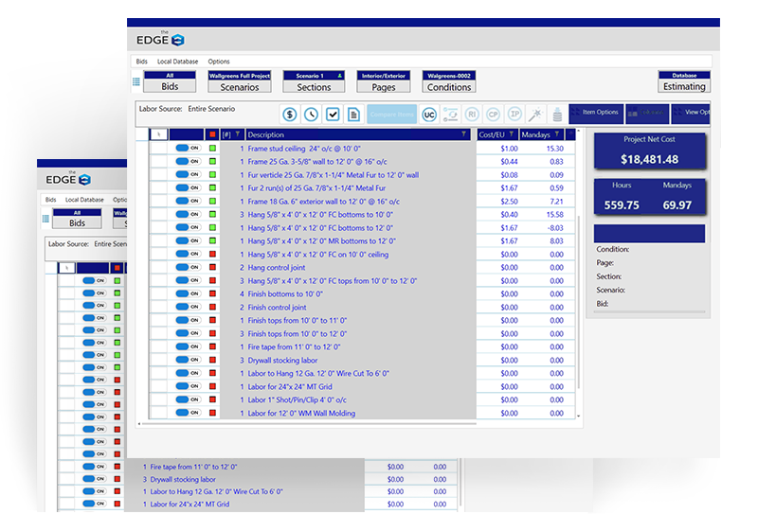The image size is (758, 532).
Task: Click the back window's grid icon beside Bids
Action: (45, 219)
